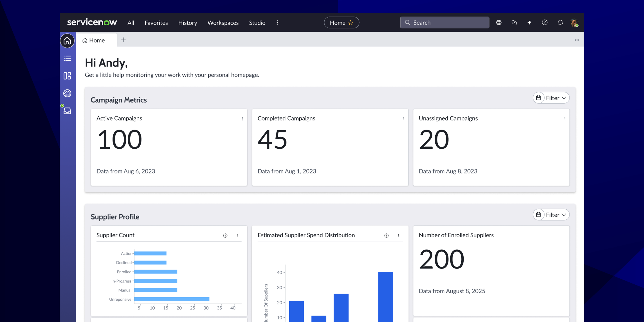Open the user profile avatar
Viewport: 644px width, 322px height.
click(574, 23)
